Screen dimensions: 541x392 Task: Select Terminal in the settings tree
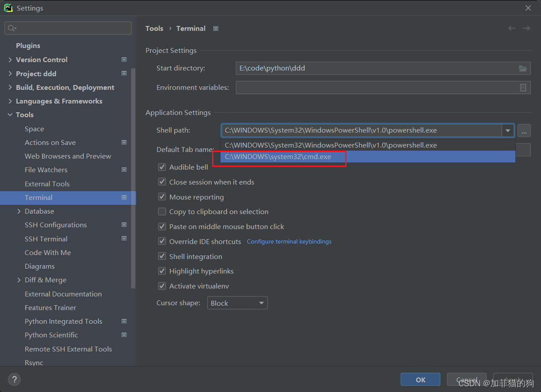pyautogui.click(x=68, y=197)
